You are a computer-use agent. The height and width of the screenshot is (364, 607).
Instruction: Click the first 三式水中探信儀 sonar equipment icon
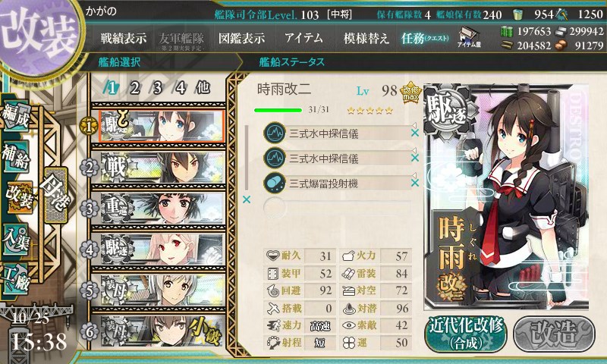click(x=275, y=133)
